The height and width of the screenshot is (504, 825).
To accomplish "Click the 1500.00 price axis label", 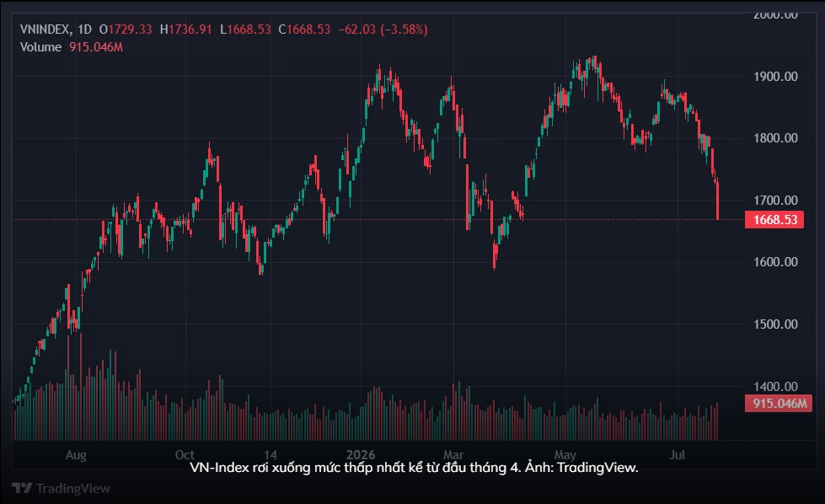I will click(x=775, y=324).
